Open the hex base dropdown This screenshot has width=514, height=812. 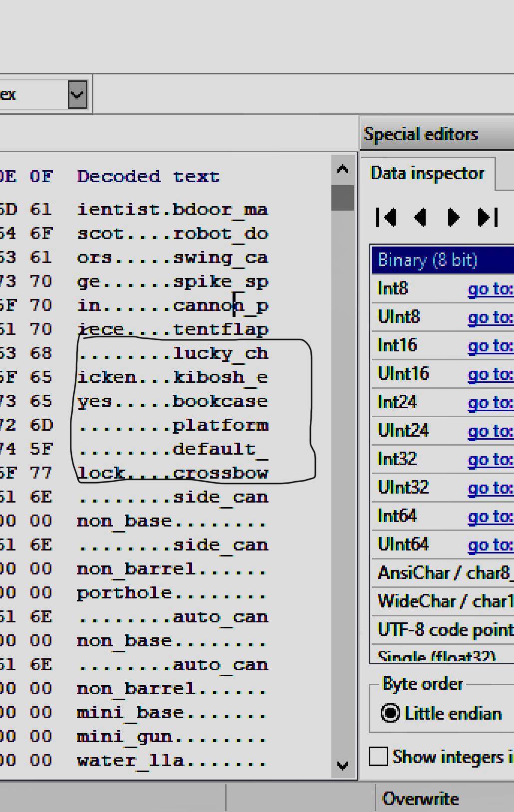[77, 94]
